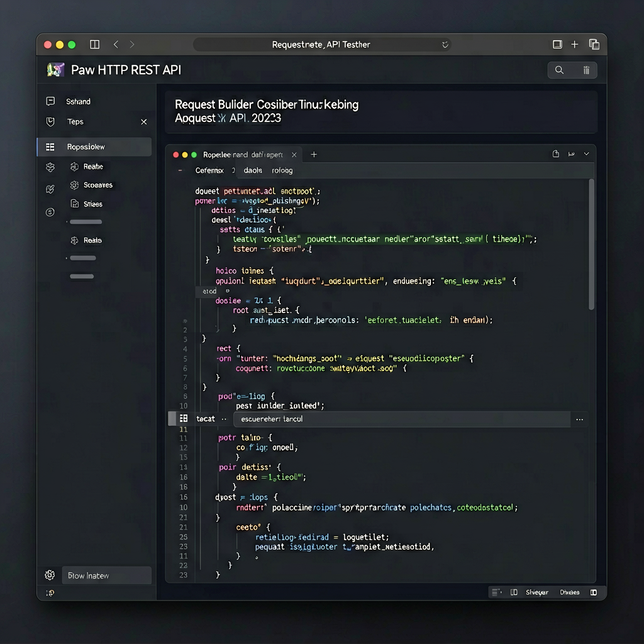Toggle the sidebar layout icon in title bar

point(94,45)
